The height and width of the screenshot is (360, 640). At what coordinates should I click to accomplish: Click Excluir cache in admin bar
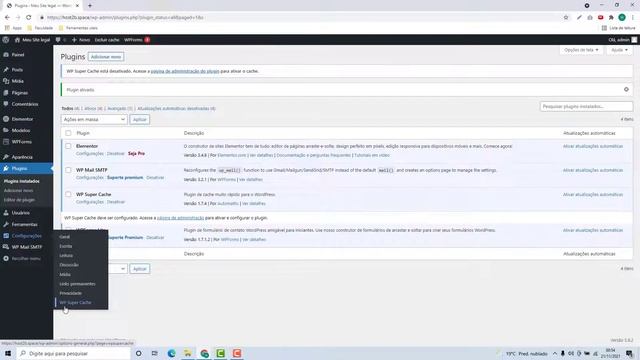coord(107,40)
